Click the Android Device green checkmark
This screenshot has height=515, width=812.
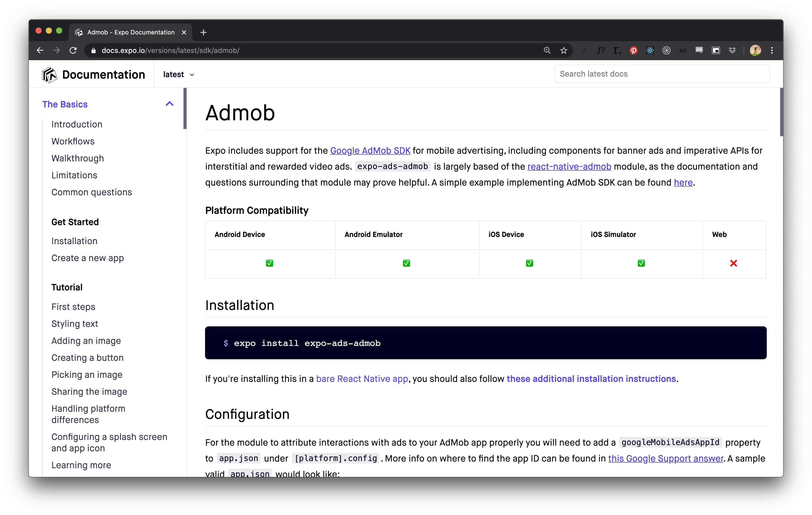pos(270,263)
